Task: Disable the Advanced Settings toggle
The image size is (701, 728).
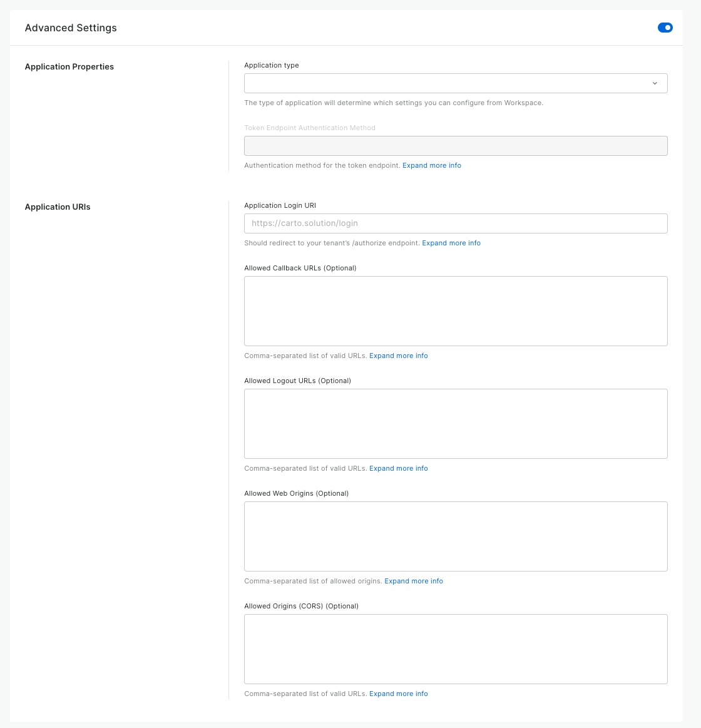Action: (665, 28)
